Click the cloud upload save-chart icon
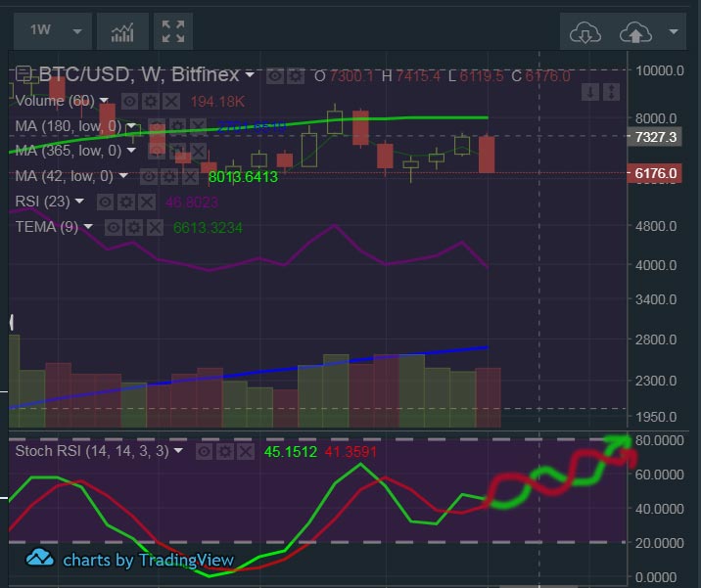The height and width of the screenshot is (588, 701). pyautogui.click(x=635, y=32)
